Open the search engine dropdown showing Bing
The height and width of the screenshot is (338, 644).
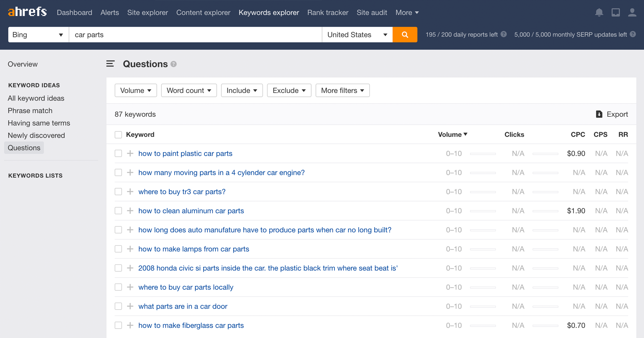click(x=38, y=34)
